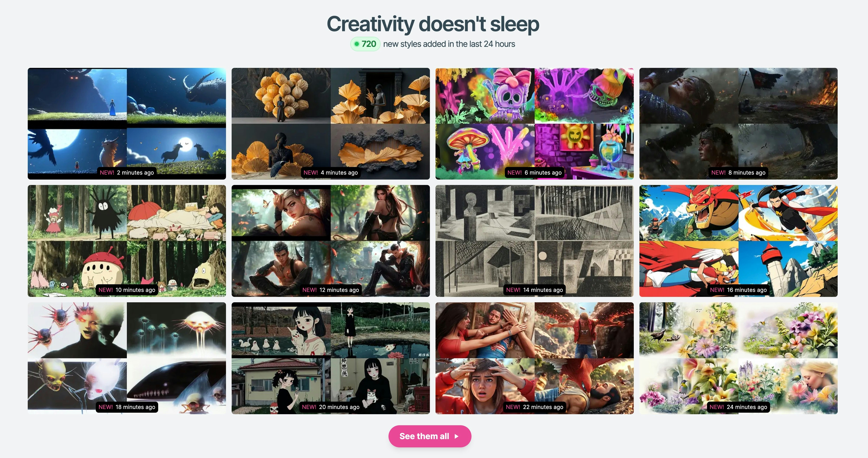Click the NEW! 14 minutes ago label
Viewport: 868px width, 458px height.
pos(534,290)
